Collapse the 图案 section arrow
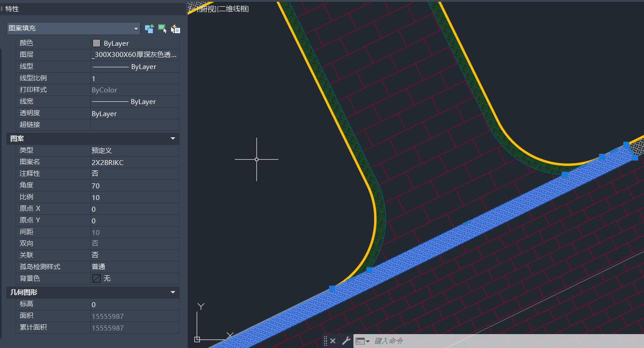The image size is (644, 348). click(173, 139)
